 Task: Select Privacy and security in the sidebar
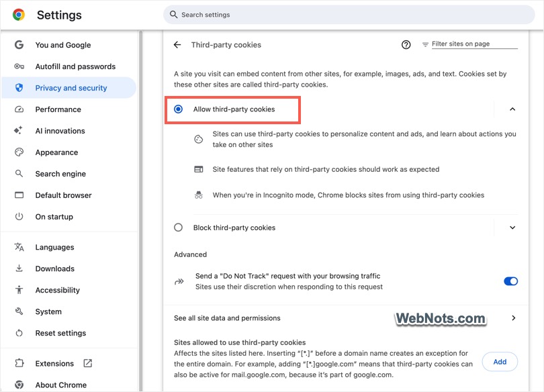coord(69,88)
